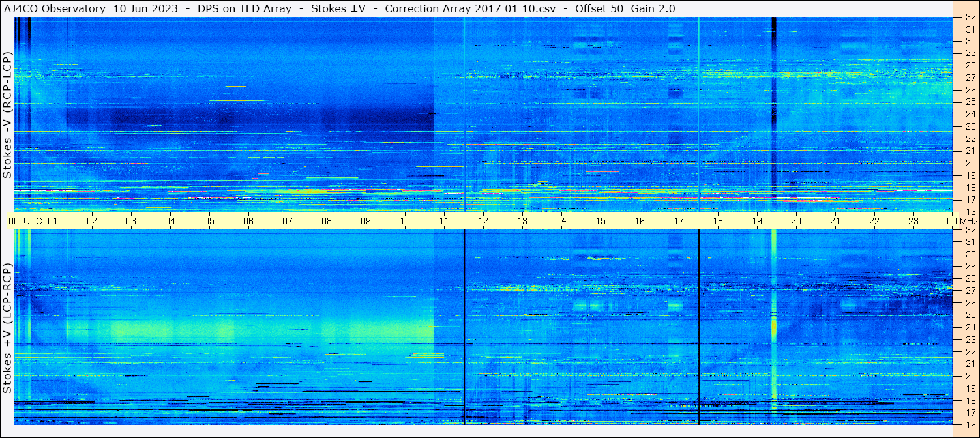Select hour 01 on the UTC time axis
This screenshot has width=980, height=438.
[x=53, y=221]
